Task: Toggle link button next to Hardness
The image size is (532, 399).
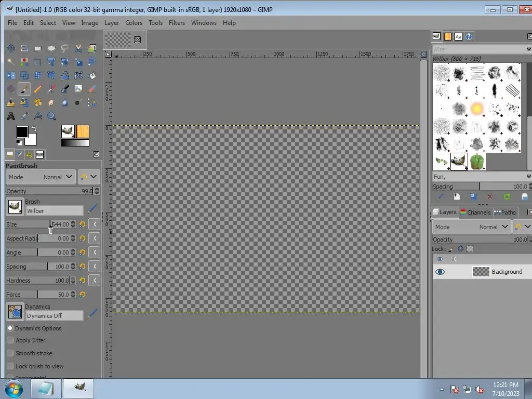Action: 95,281
